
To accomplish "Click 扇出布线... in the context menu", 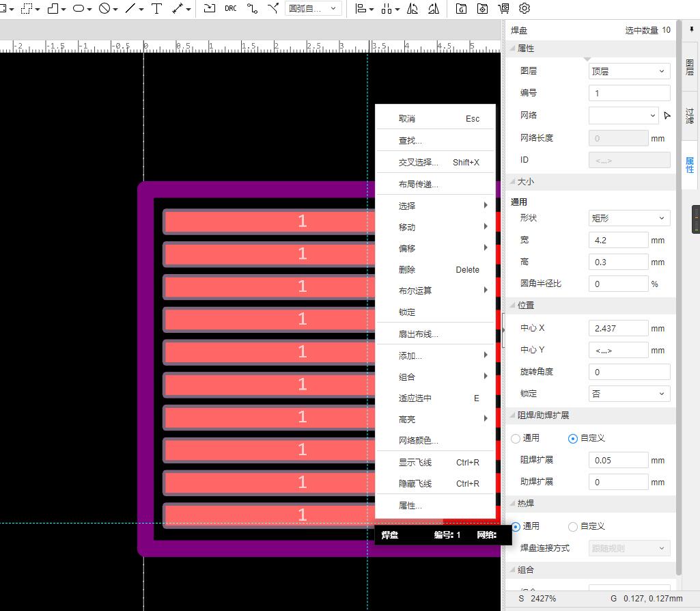I will (x=418, y=334).
